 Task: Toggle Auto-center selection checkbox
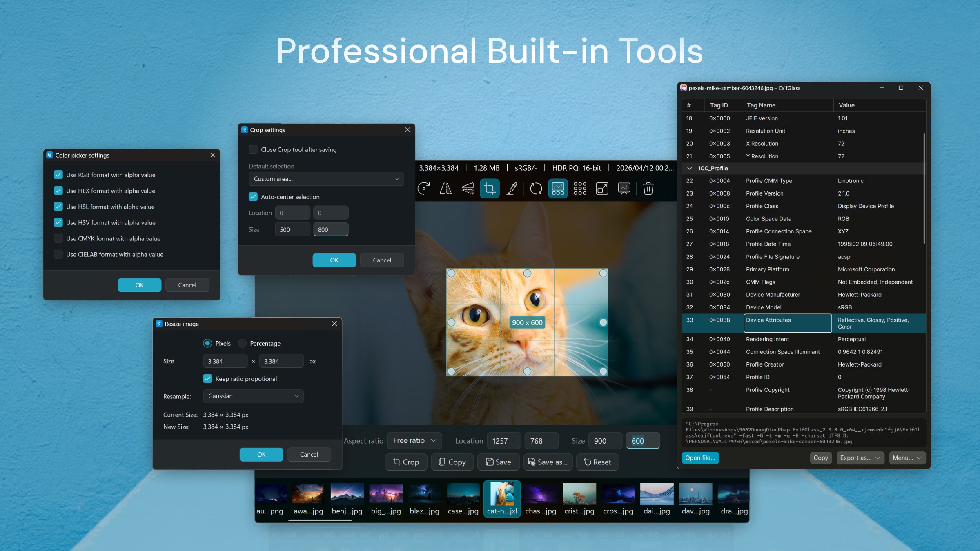253,197
